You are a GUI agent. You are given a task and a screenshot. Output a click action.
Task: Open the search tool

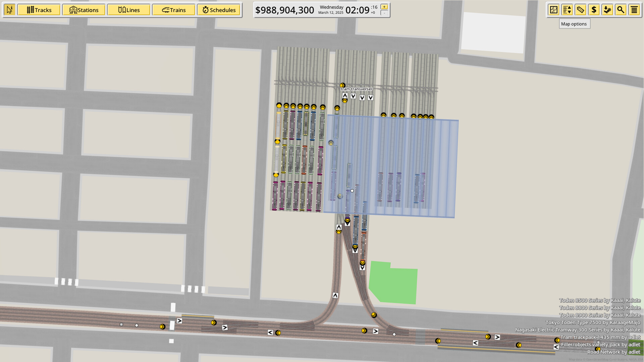click(x=621, y=10)
